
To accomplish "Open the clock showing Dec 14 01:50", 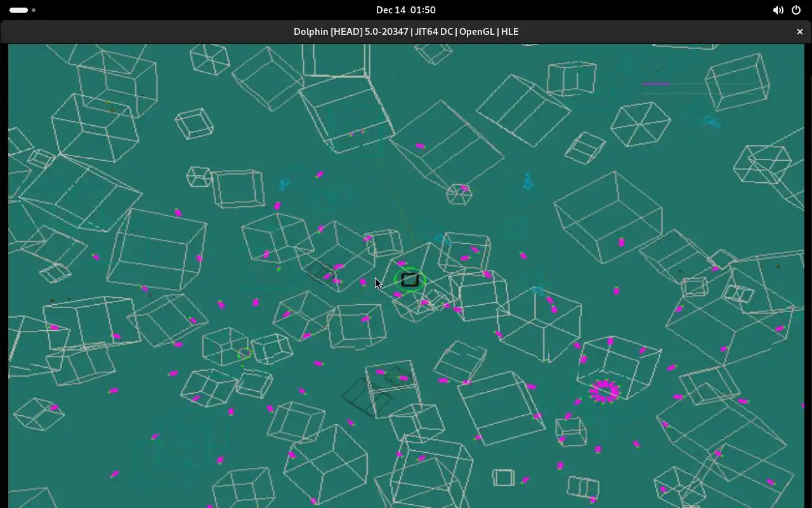I will (405, 10).
